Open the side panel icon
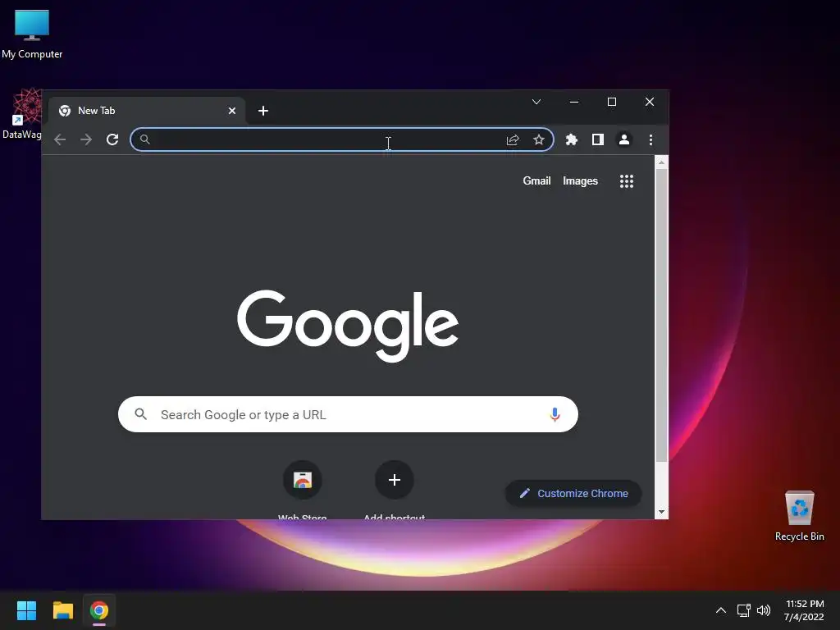 tap(598, 139)
